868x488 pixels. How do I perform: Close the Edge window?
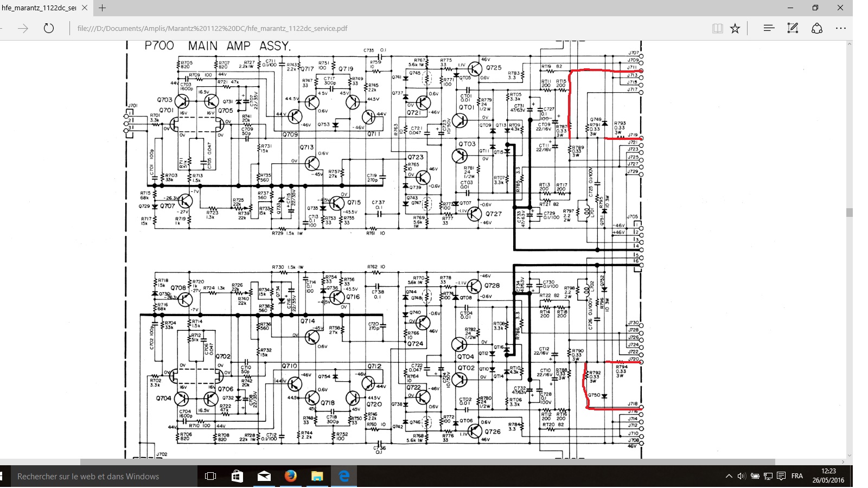pyautogui.click(x=840, y=8)
